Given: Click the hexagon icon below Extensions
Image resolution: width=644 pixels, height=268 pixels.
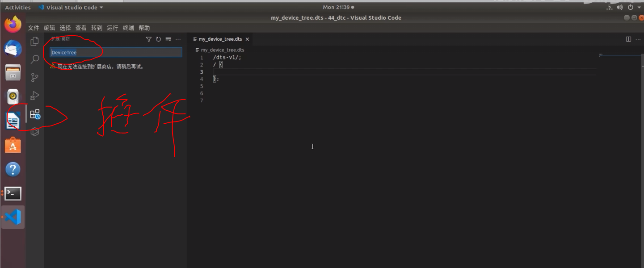Looking at the screenshot, I should pos(34,132).
